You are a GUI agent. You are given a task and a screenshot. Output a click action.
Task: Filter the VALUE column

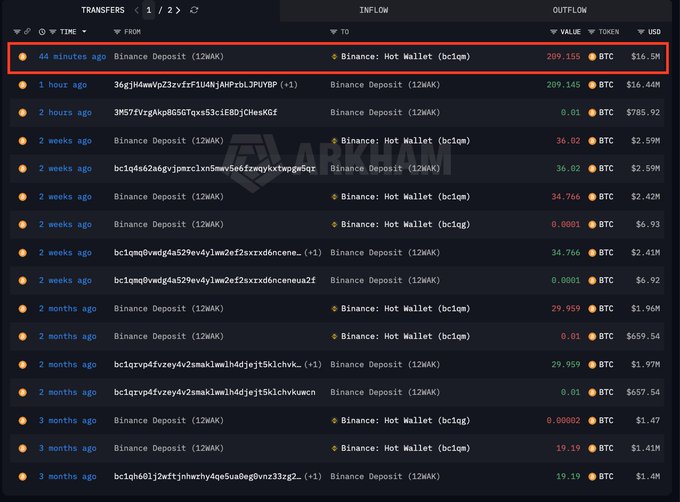553,32
